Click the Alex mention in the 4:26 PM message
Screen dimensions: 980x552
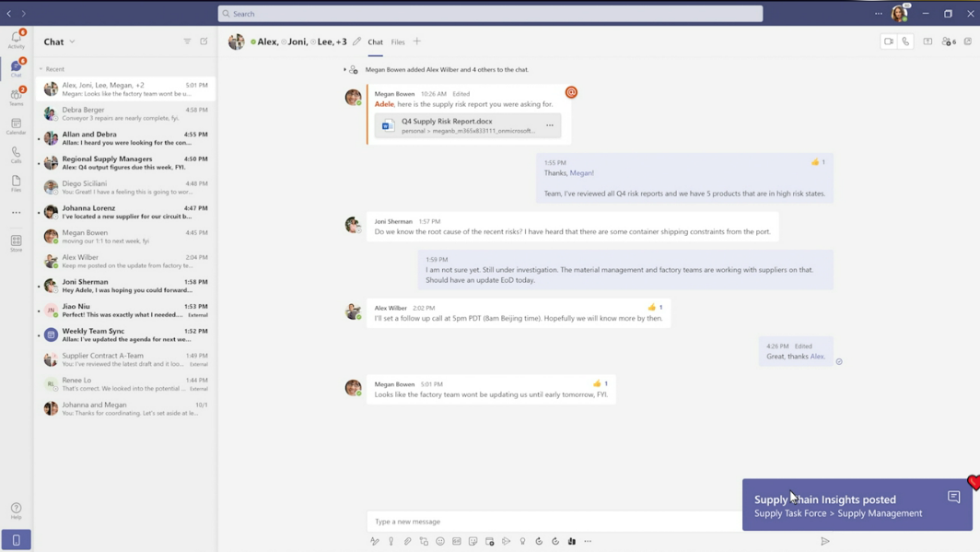click(x=818, y=357)
